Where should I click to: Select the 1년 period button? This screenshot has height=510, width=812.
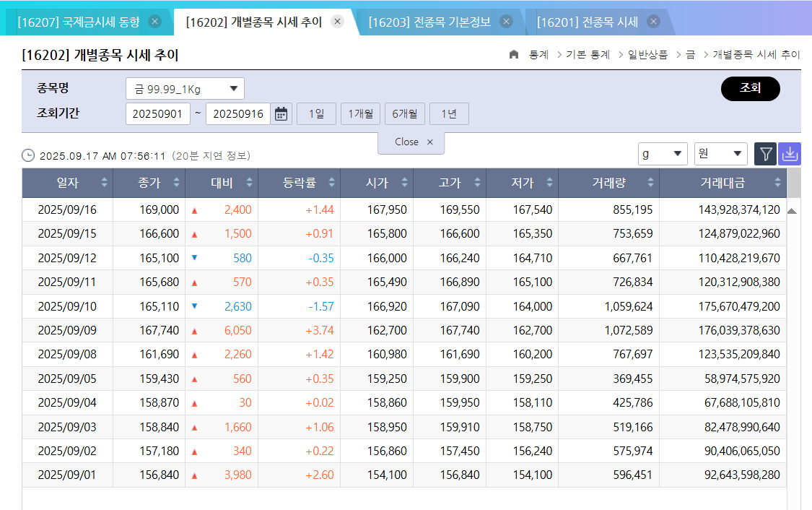tap(449, 113)
